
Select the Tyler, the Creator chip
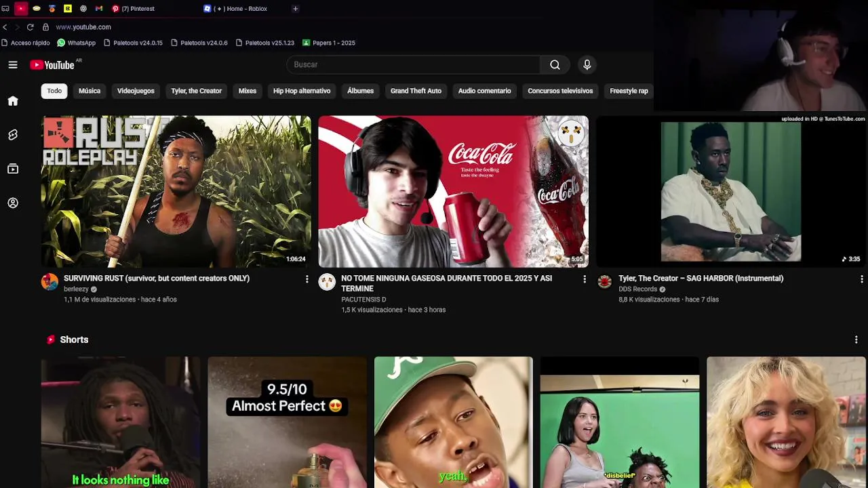point(197,91)
